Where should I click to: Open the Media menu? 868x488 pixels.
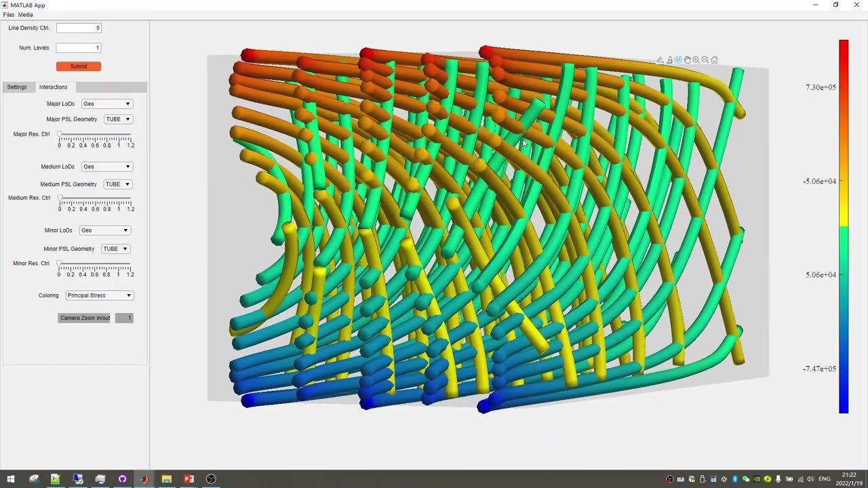pos(25,14)
